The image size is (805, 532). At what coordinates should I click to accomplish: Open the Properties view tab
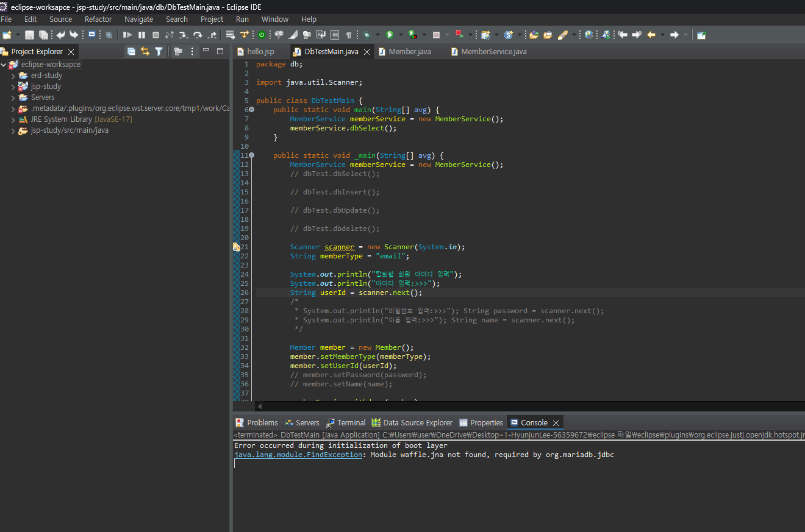tap(481, 422)
